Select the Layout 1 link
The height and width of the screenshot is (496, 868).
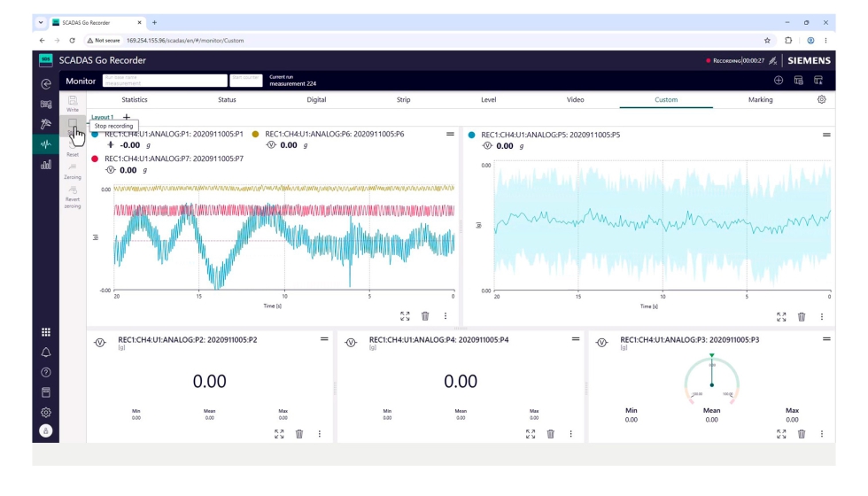[103, 117]
